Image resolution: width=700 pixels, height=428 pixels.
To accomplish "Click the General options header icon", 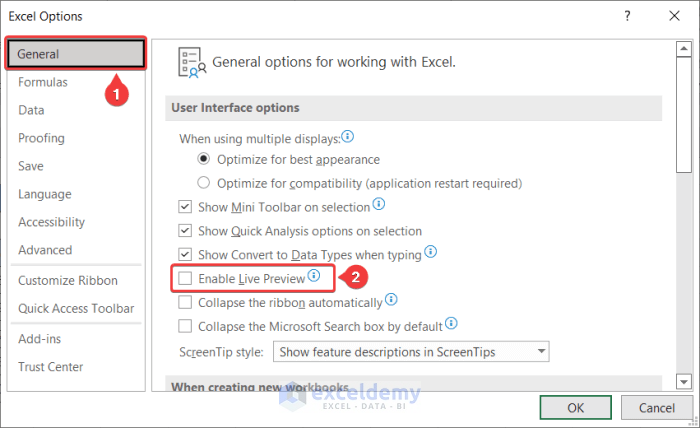I will click(190, 62).
